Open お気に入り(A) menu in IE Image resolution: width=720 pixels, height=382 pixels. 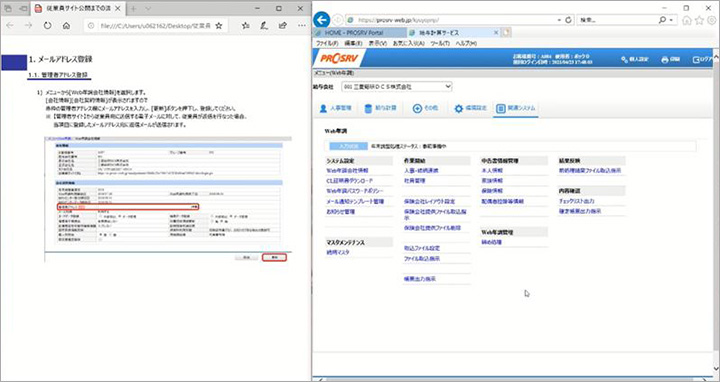point(409,43)
